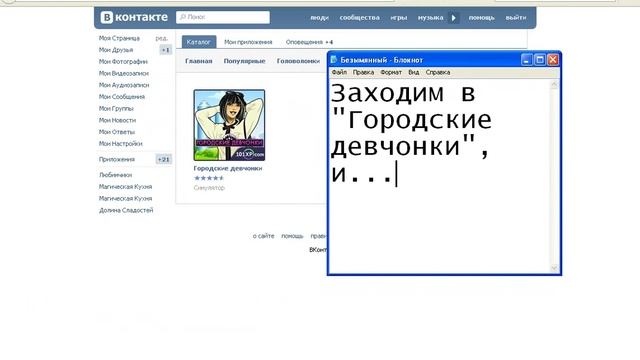Open Моя Страница in sidebar
The height and width of the screenshot is (360, 640).
point(119,38)
